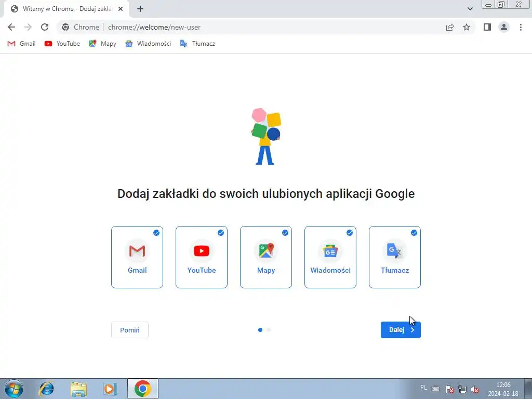Uncheck the Tłumacz card checkmark

click(x=414, y=233)
